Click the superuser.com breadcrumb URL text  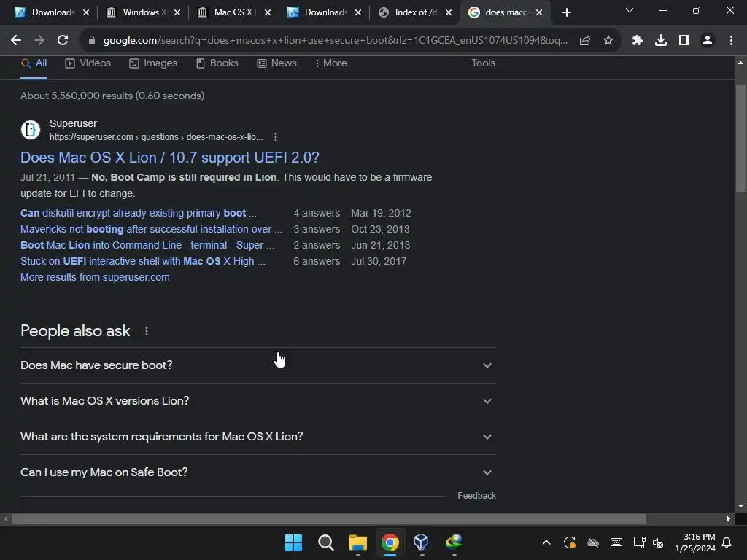[156, 137]
